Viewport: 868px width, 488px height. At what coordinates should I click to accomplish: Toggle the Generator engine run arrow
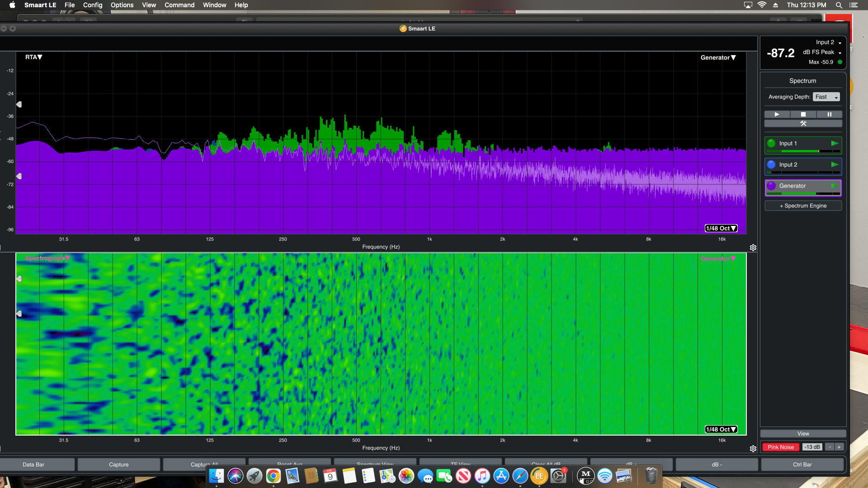tap(835, 186)
